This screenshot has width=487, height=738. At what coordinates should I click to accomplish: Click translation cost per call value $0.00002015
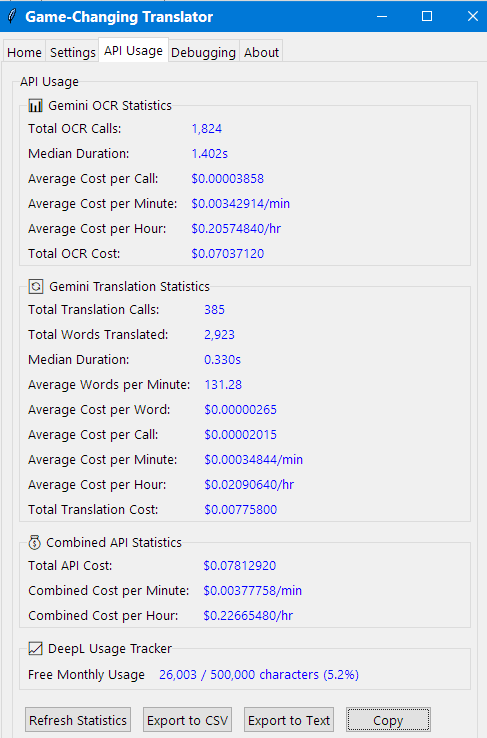[x=240, y=434]
